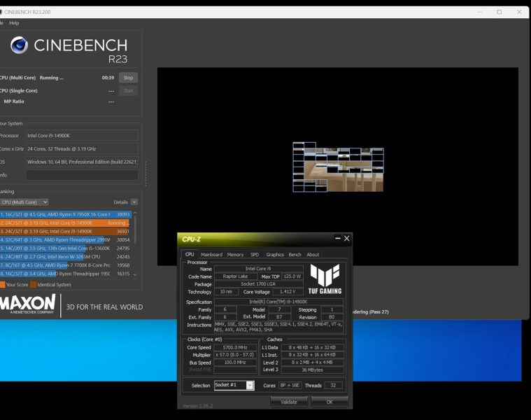The width and height of the screenshot is (531, 420).
Task: Select ranking row AMD Ryzen 9 7950X
Action: 65,214
